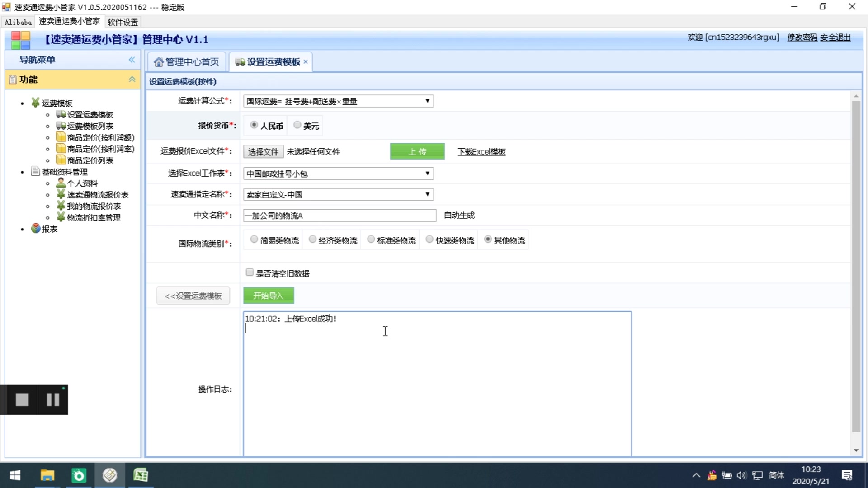
Task: Open the 速卖通指定名称 dropdown
Action: coord(338,194)
